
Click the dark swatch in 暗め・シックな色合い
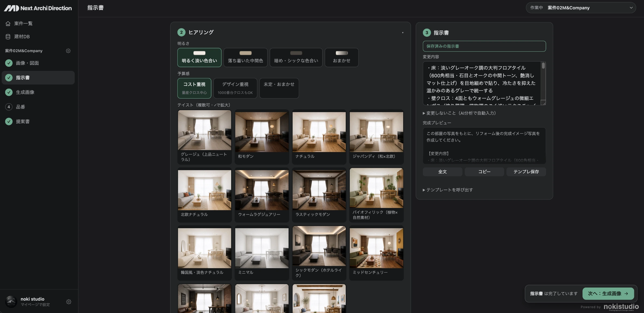coord(296,53)
